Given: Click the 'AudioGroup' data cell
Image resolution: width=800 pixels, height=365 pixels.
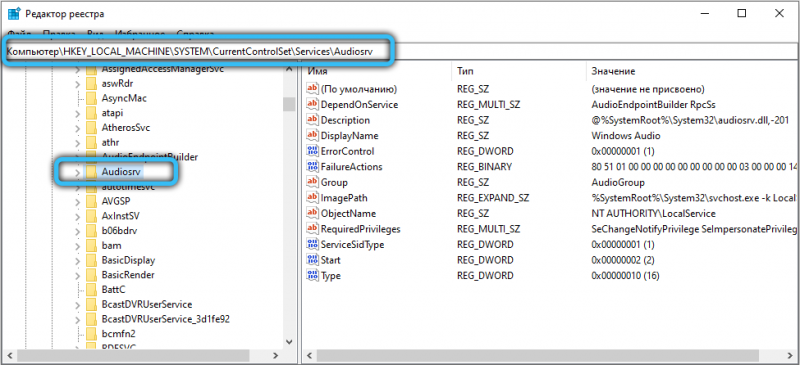Looking at the screenshot, I should [x=618, y=182].
